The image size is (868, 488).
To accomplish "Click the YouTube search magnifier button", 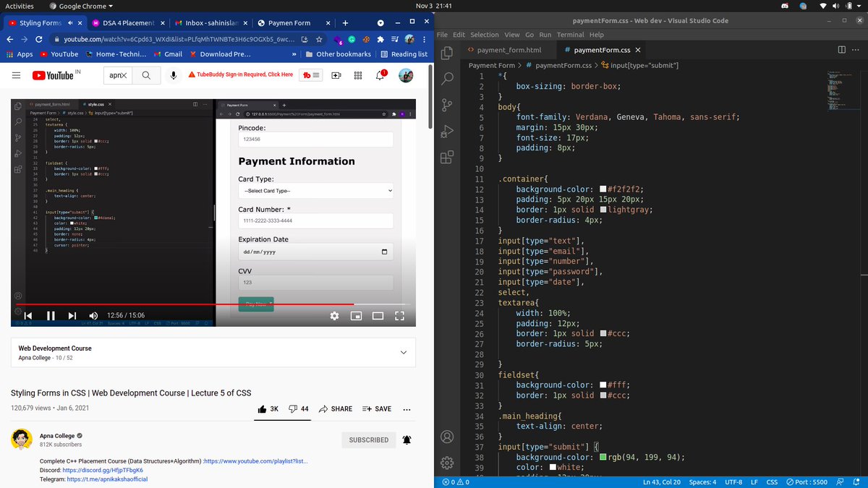I will coord(146,75).
